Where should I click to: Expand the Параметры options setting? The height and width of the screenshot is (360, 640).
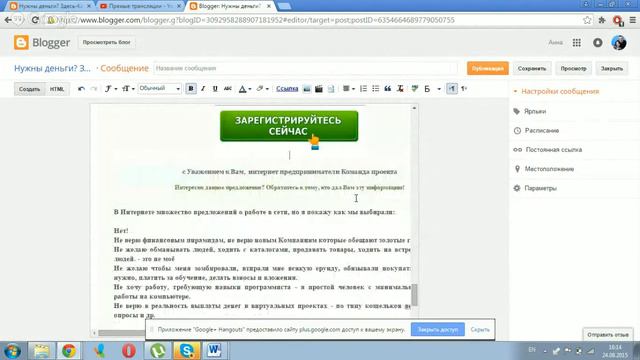tap(540, 188)
